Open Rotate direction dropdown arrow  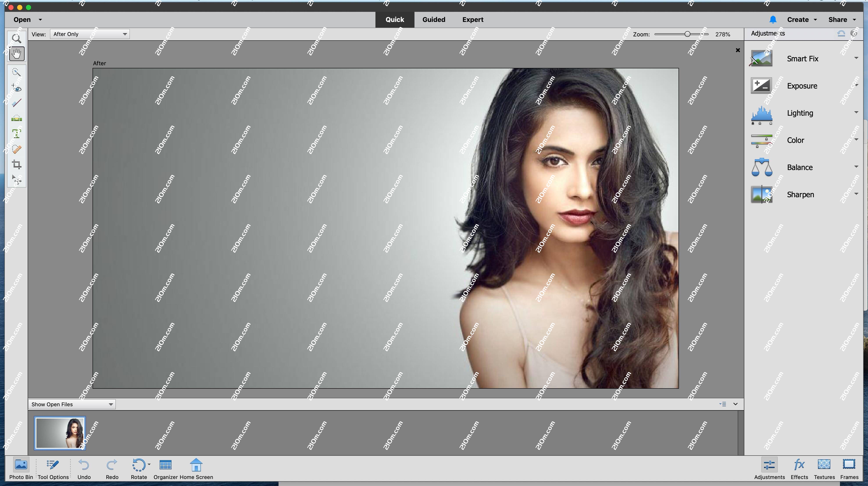149,465
